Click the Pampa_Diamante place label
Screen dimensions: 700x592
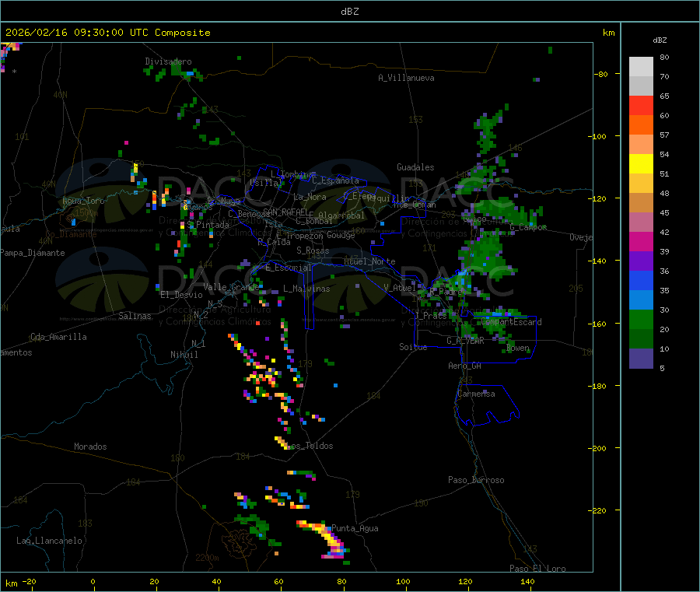(x=33, y=253)
